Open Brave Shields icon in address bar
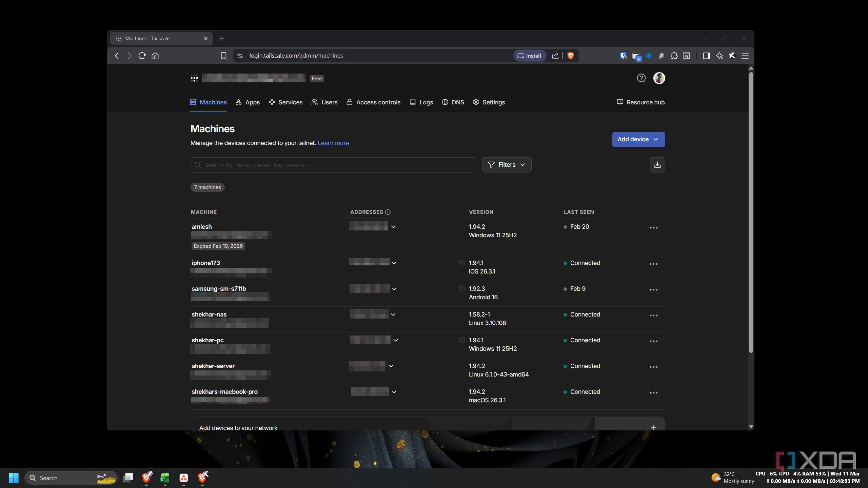The height and width of the screenshot is (488, 868). coord(571,56)
